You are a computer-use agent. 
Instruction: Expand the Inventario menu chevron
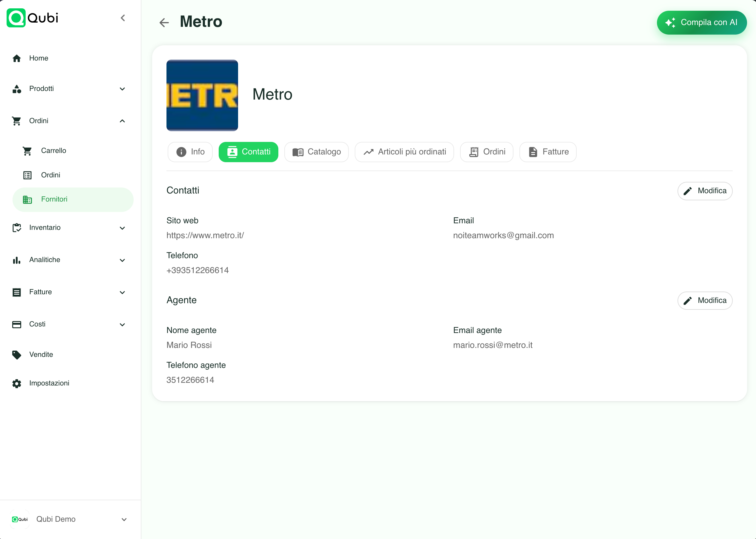click(122, 228)
